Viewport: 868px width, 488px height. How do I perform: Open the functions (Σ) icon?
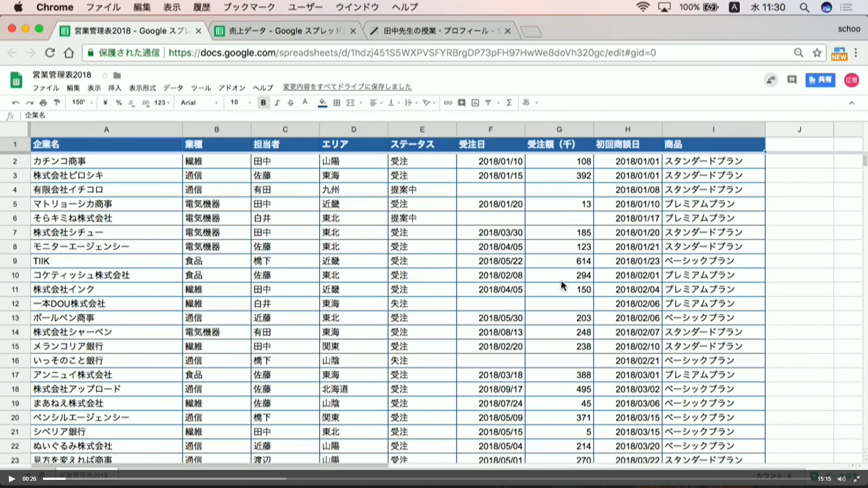509,103
